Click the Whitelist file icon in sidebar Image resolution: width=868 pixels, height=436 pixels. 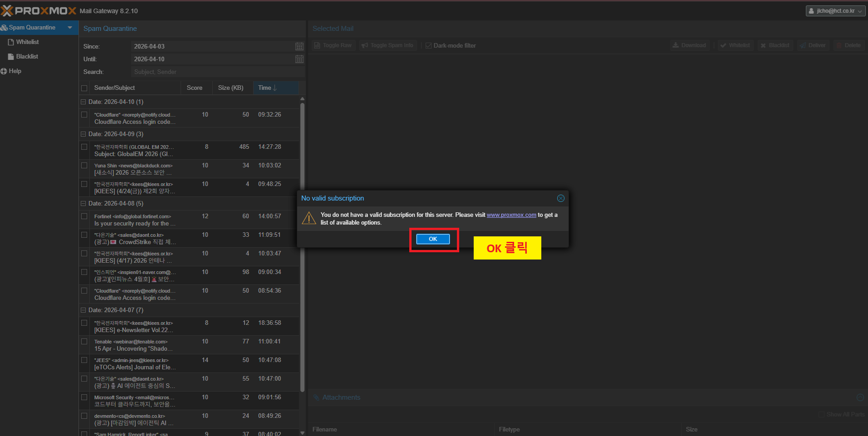tap(11, 42)
